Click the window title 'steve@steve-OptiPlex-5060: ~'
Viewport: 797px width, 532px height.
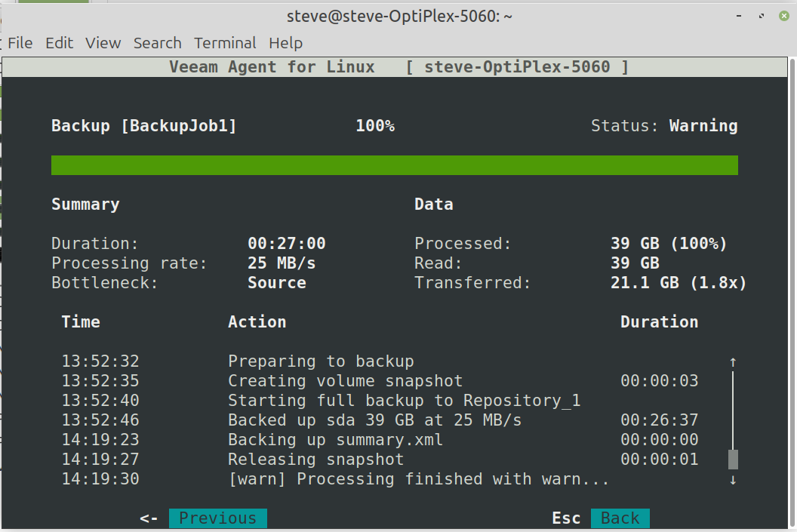(399, 17)
